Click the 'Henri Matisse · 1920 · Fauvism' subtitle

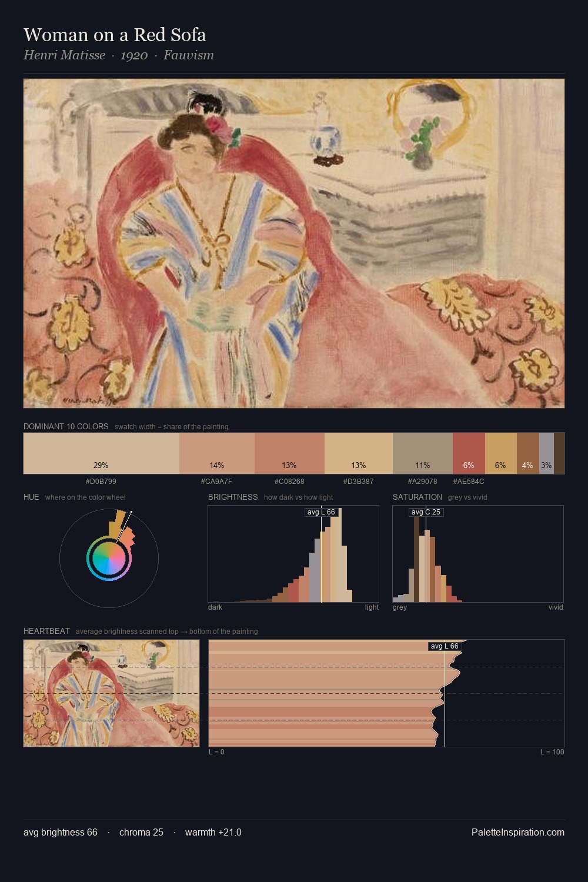coord(119,55)
